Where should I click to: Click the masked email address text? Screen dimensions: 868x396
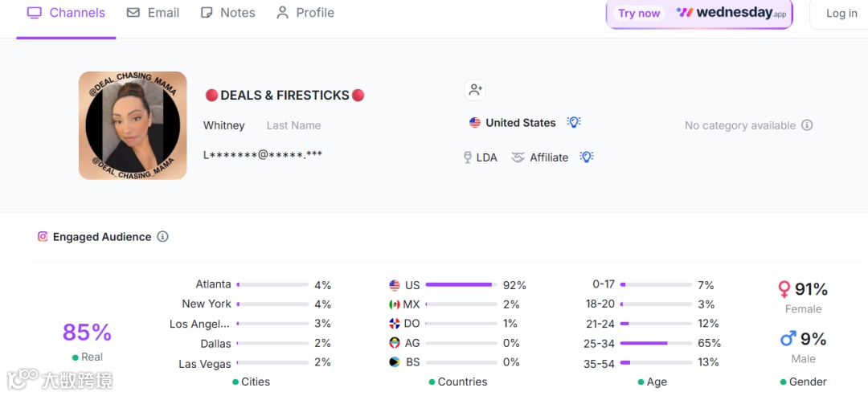(263, 155)
